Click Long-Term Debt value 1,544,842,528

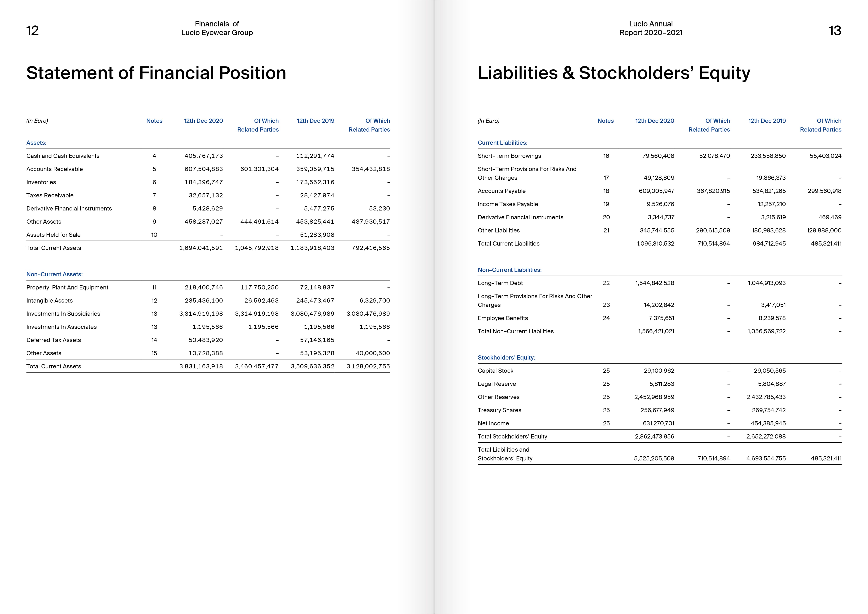click(x=654, y=283)
